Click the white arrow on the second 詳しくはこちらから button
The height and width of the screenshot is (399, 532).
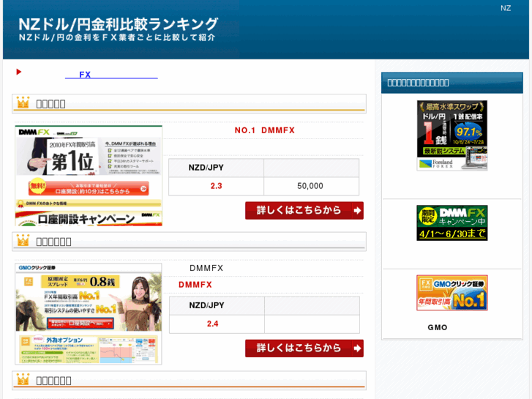click(357, 348)
